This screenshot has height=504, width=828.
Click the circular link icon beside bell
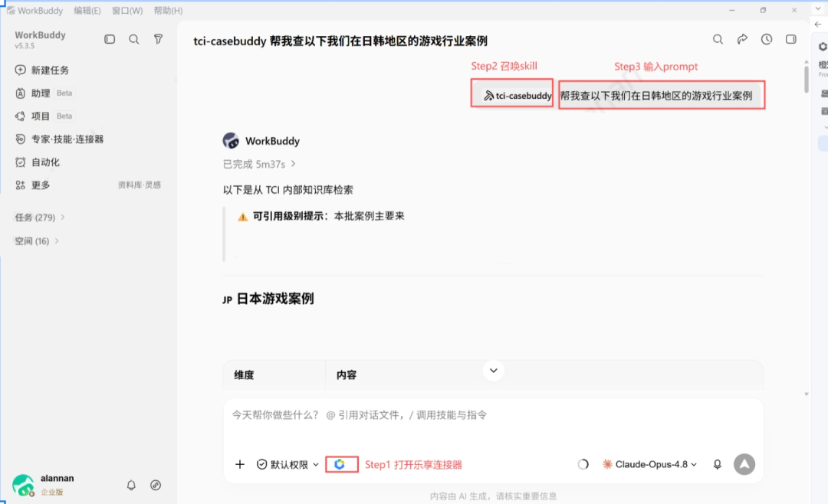(x=155, y=485)
